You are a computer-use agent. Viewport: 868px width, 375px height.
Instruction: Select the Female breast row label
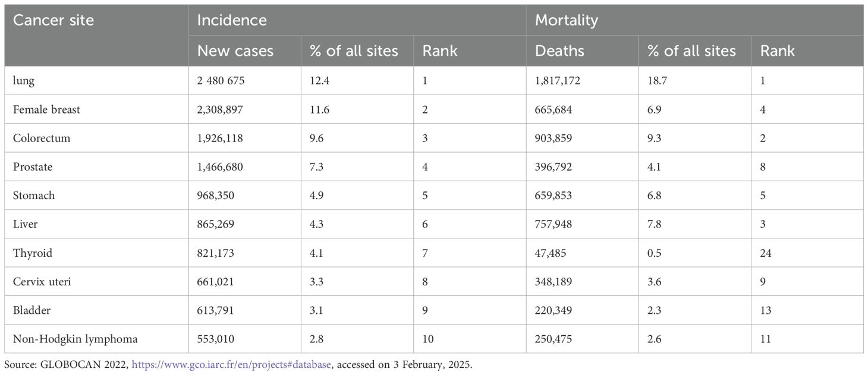coord(46,110)
